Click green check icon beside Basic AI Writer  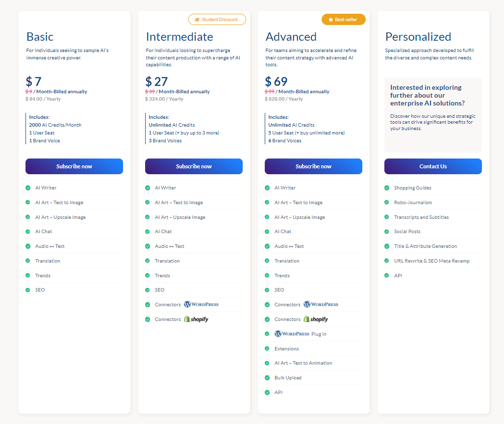(28, 188)
